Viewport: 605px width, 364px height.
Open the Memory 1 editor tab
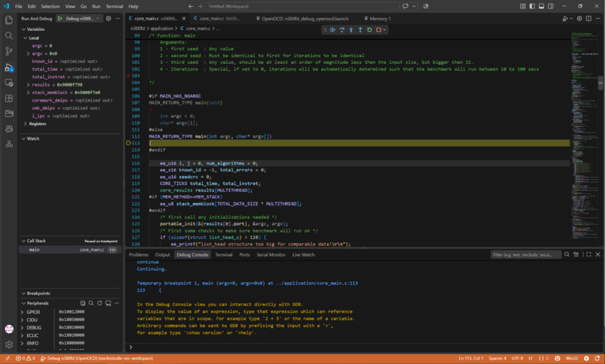[377, 18]
